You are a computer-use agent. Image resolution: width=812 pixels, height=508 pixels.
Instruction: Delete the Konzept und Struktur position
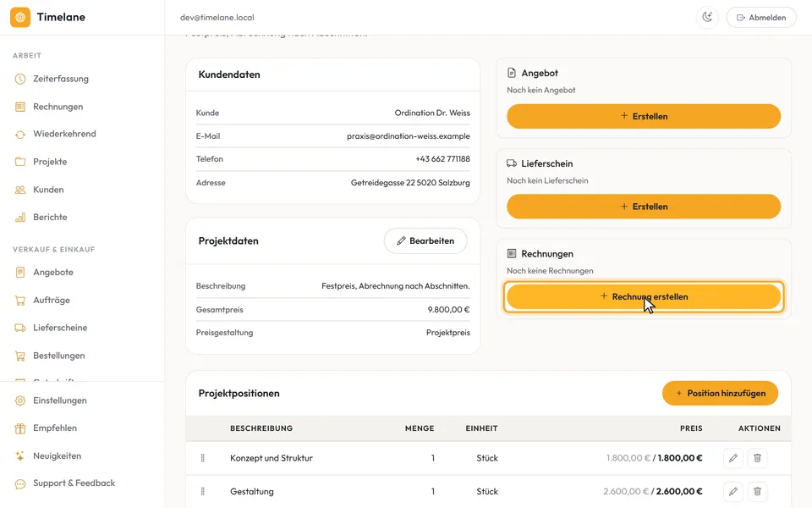757,458
